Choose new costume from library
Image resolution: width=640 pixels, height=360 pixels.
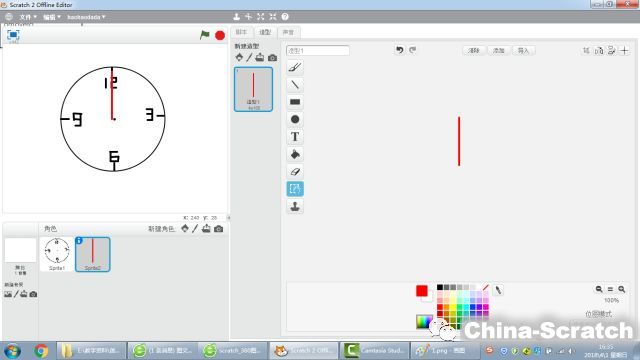239,58
